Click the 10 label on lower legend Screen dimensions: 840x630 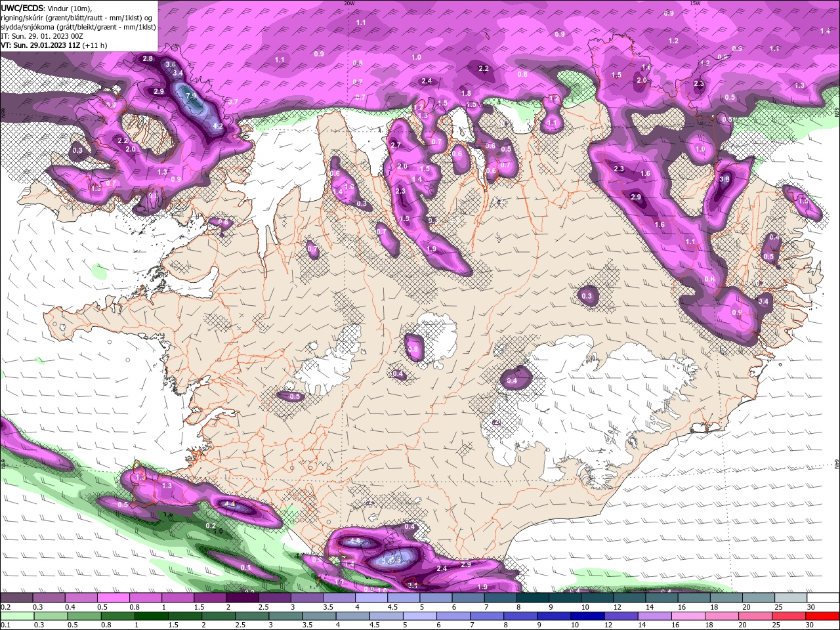(575, 625)
